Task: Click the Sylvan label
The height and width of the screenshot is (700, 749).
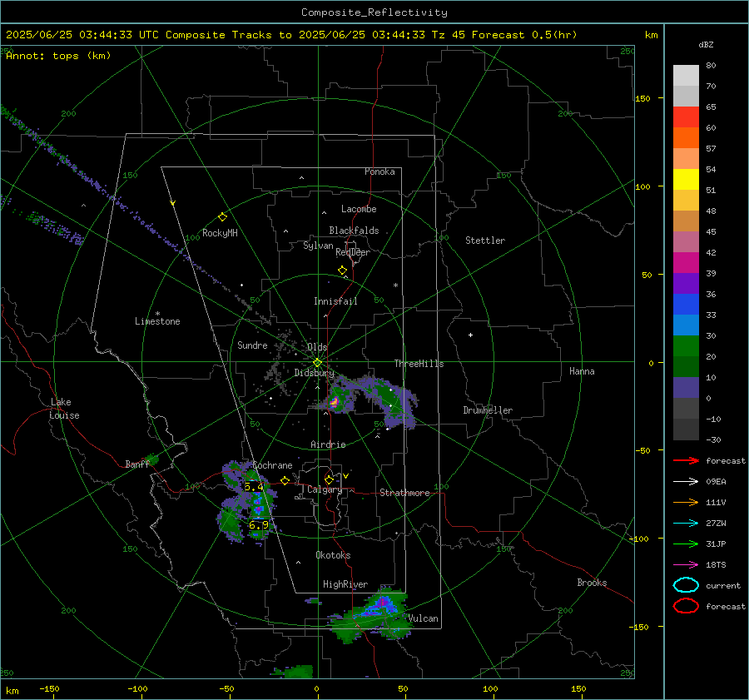Action: (318, 246)
